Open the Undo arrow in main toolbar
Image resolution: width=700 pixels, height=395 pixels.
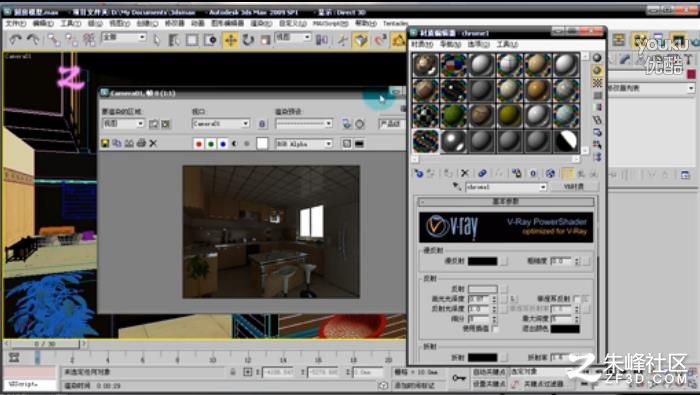click(16, 40)
